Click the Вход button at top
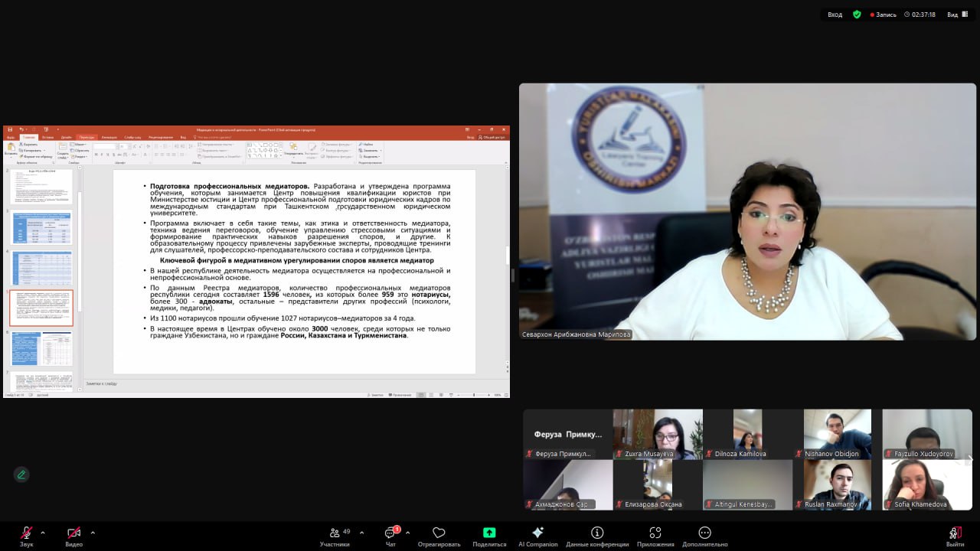 [x=835, y=15]
